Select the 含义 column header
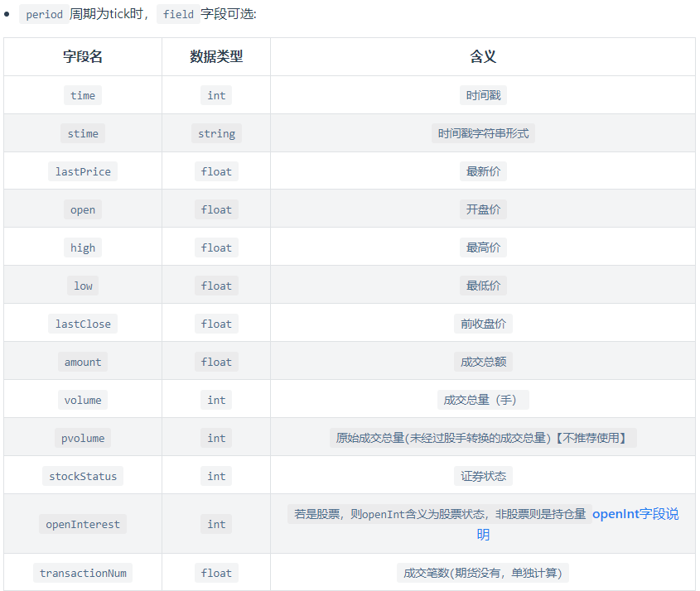Image resolution: width=700 pixels, height=591 pixels. (x=483, y=56)
